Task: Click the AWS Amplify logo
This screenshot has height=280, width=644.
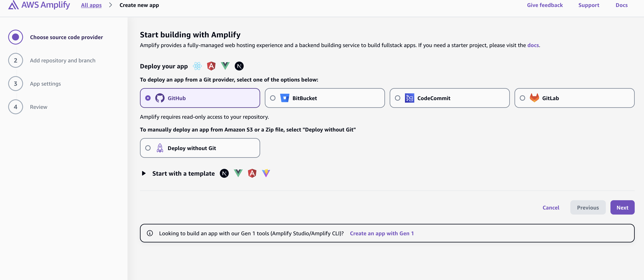Action: 39,5
